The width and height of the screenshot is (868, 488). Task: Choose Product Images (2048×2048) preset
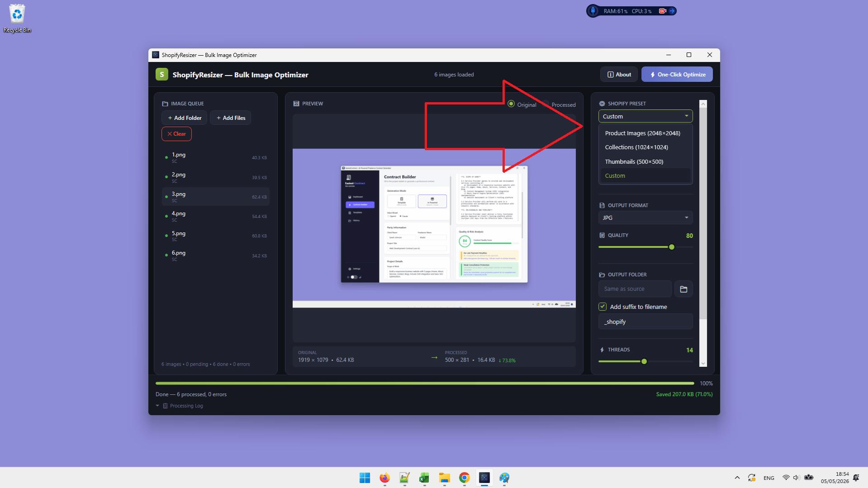click(645, 133)
